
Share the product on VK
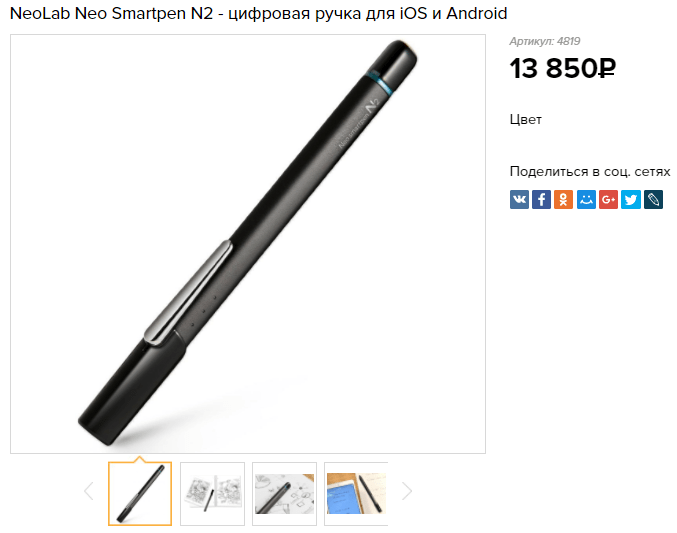coord(519,200)
